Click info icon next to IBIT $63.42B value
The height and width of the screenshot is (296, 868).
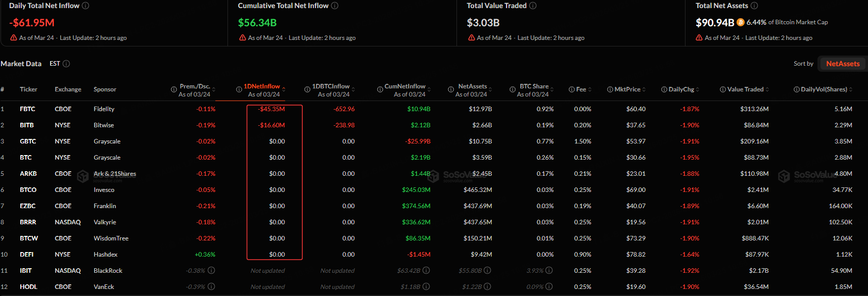pyautogui.click(x=426, y=271)
